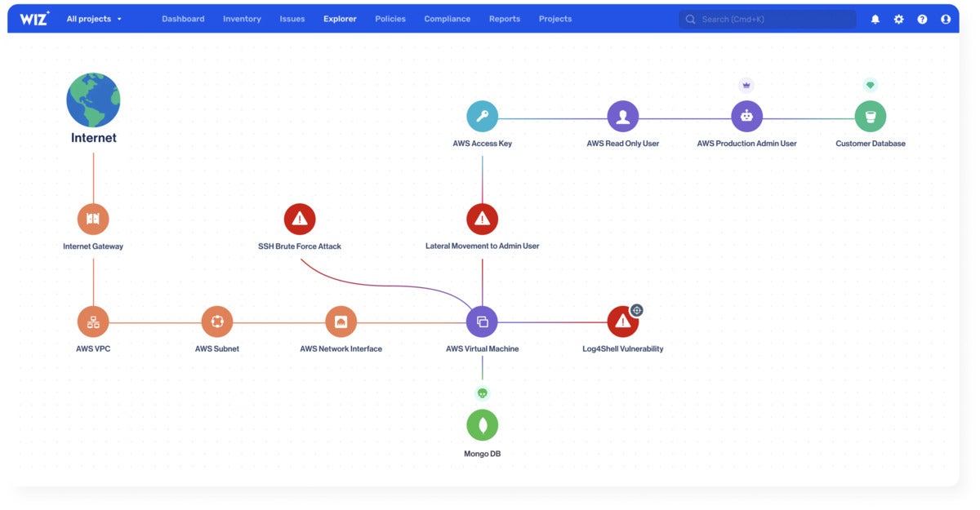
Task: Select AWS Production Admin User robot icon
Action: pyautogui.click(x=746, y=117)
